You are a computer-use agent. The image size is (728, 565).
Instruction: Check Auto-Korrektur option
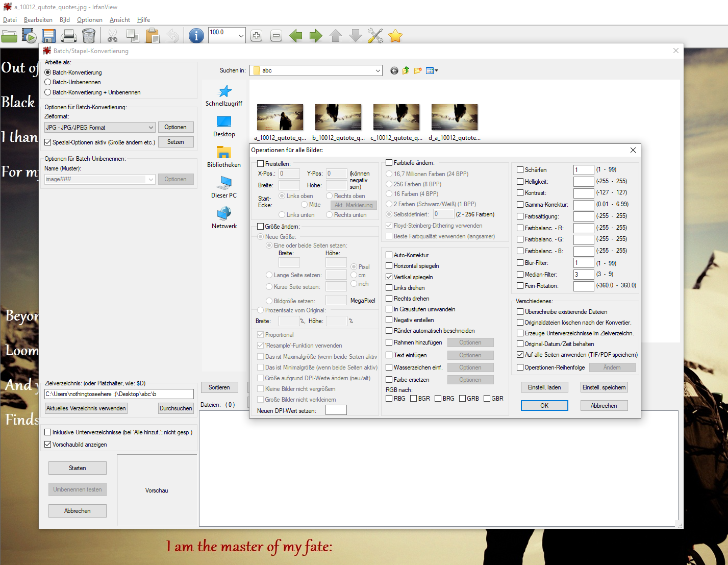pyautogui.click(x=389, y=255)
